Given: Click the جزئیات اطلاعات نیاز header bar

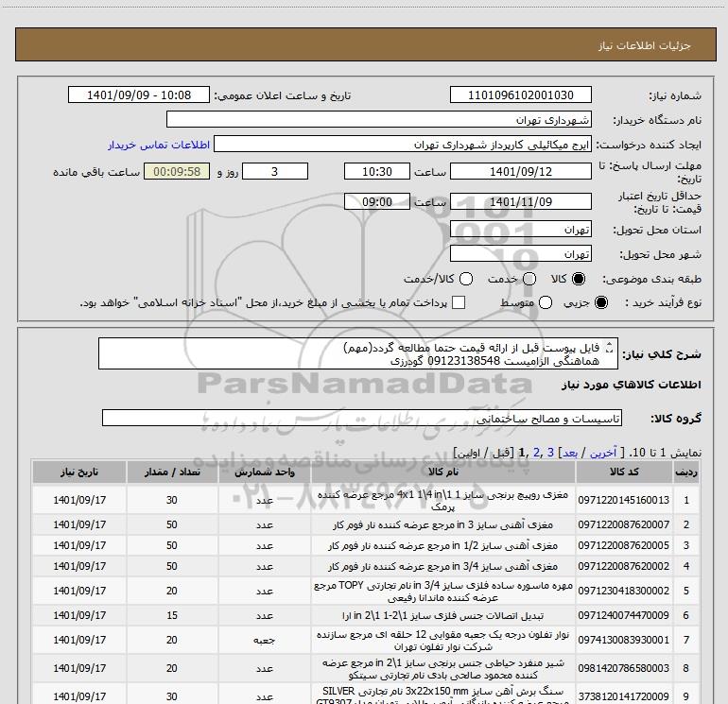Looking at the screenshot, I should click(365, 44).
